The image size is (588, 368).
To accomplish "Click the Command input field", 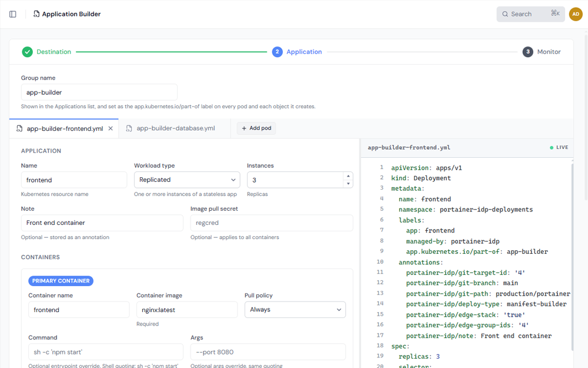I will [x=106, y=352].
